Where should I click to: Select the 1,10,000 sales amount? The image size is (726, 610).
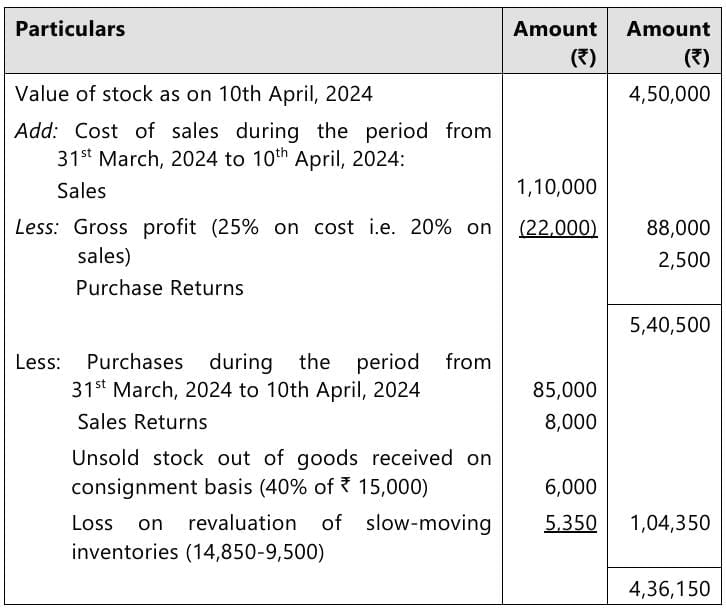pyautogui.click(x=556, y=187)
